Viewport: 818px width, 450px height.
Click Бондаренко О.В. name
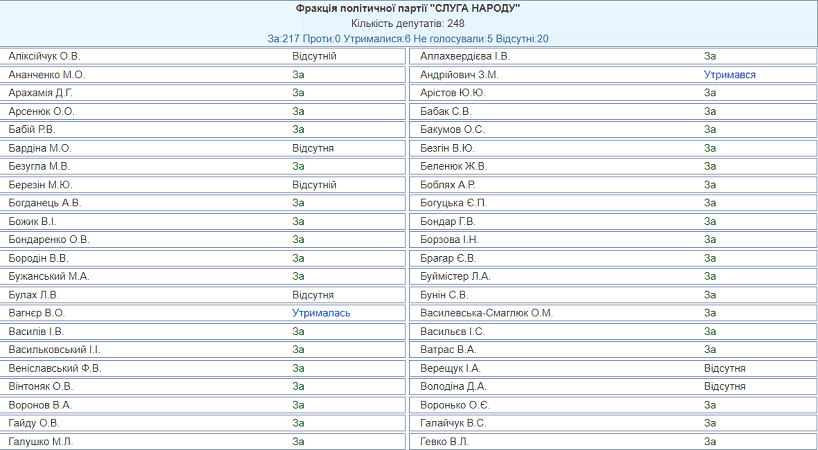click(x=49, y=240)
